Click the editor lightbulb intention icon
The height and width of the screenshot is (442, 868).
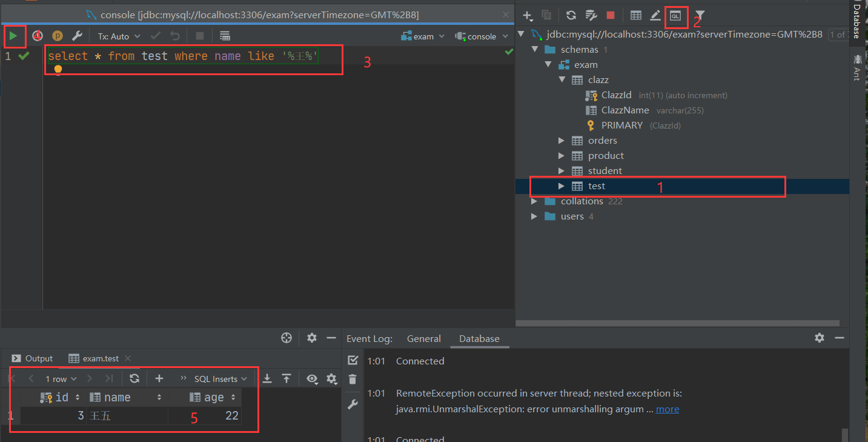[x=58, y=70]
